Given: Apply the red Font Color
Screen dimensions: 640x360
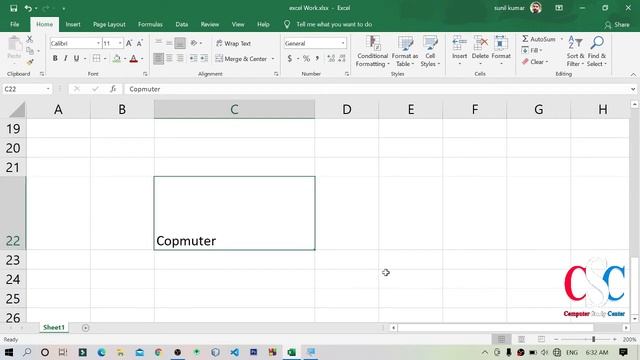Looking at the screenshot, I should (x=133, y=58).
